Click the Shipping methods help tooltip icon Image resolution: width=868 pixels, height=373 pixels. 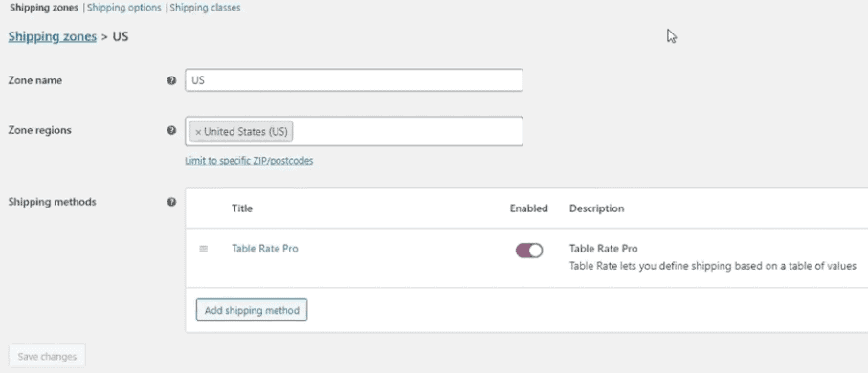[x=171, y=202]
